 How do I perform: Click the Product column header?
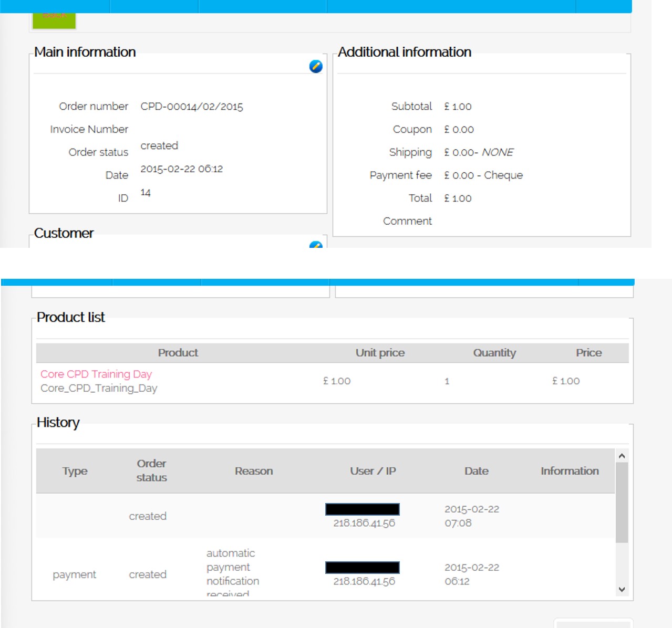(178, 353)
